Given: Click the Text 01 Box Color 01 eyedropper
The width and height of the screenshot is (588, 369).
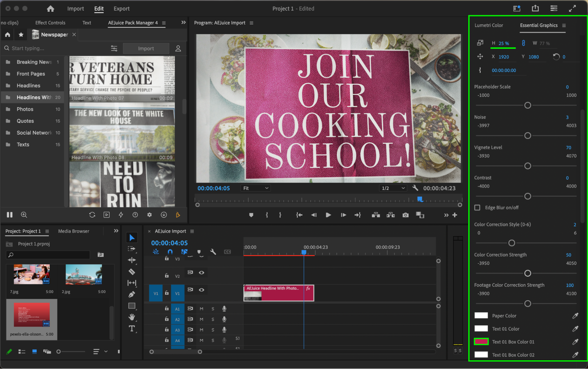Looking at the screenshot, I should 575,342.
